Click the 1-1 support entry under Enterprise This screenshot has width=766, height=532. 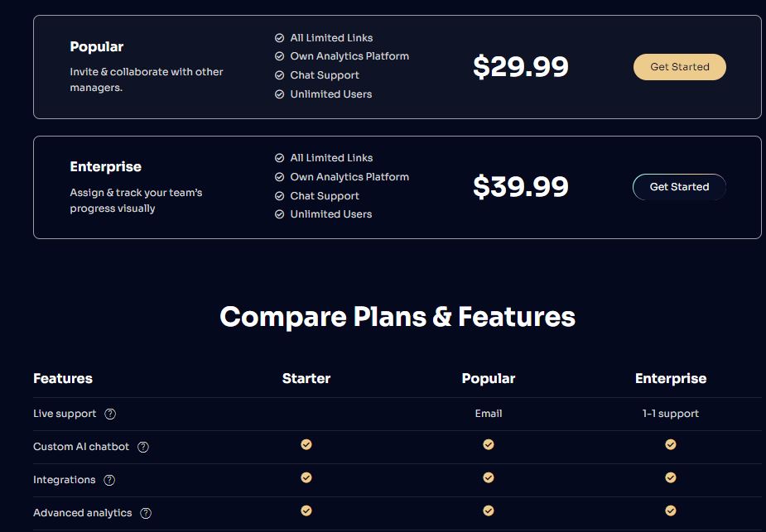point(671,414)
